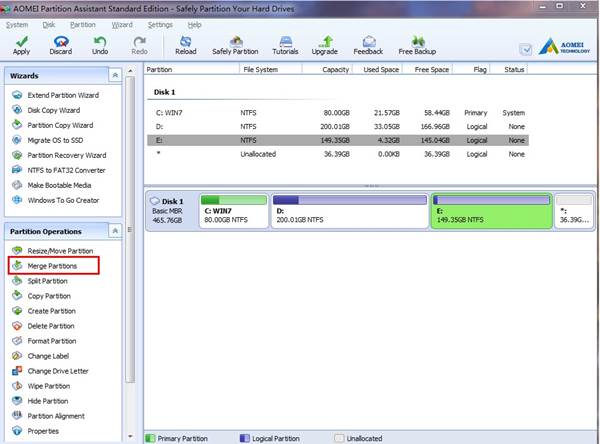Choose Resize/Move Partition operation
The image size is (600, 444).
(53, 251)
